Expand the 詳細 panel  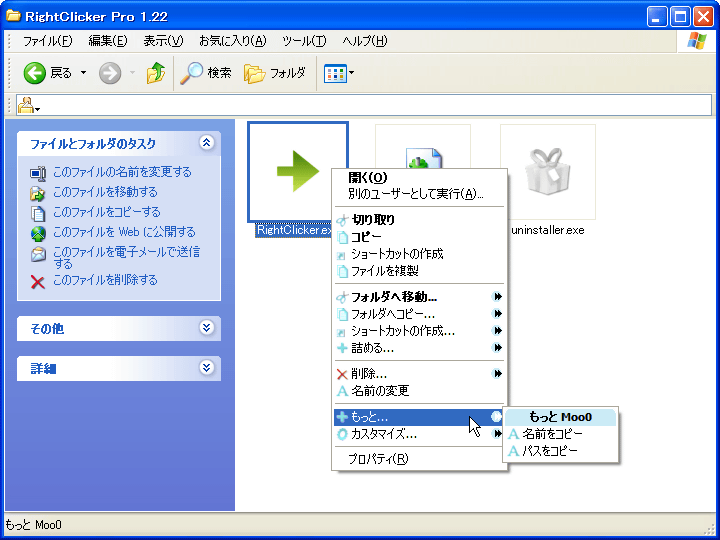(x=207, y=368)
